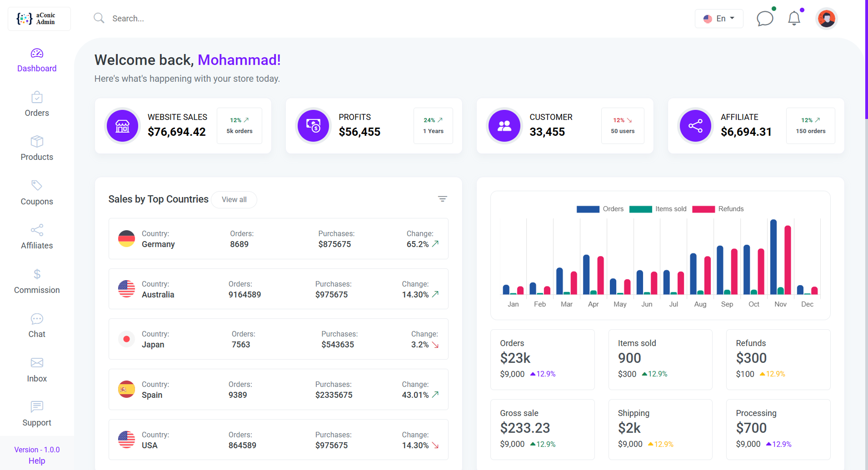Go to Dashboard in the sidebar
Screen dimensions: 868x470
click(37, 60)
